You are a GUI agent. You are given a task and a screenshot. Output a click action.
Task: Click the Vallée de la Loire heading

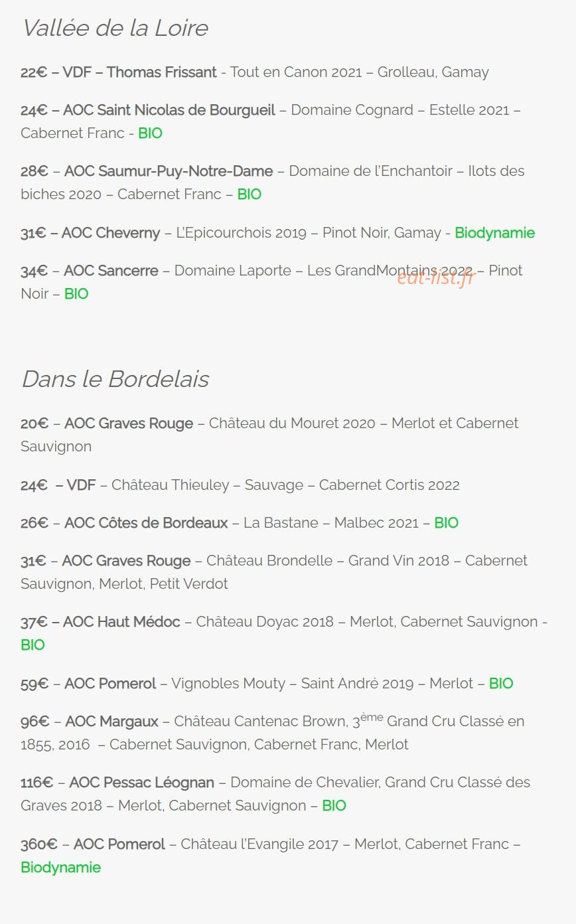click(115, 28)
